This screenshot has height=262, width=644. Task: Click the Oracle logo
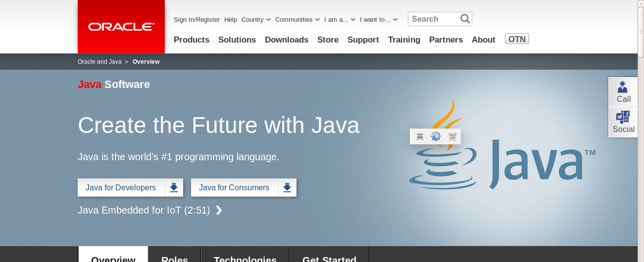click(x=121, y=27)
